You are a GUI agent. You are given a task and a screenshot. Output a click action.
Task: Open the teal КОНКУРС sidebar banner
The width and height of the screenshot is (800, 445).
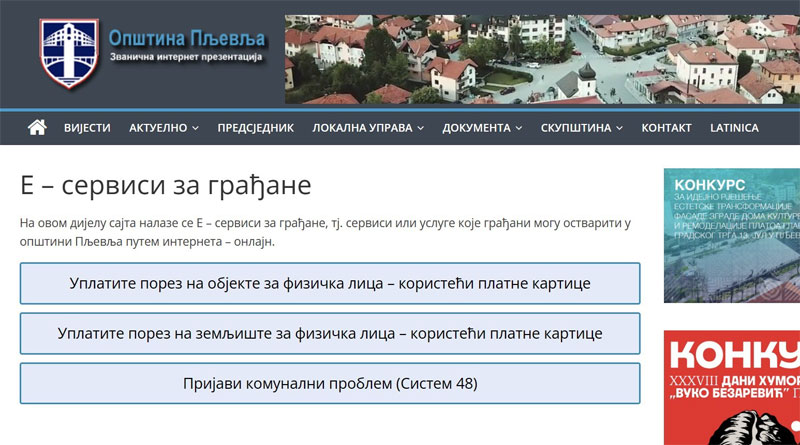point(732,235)
